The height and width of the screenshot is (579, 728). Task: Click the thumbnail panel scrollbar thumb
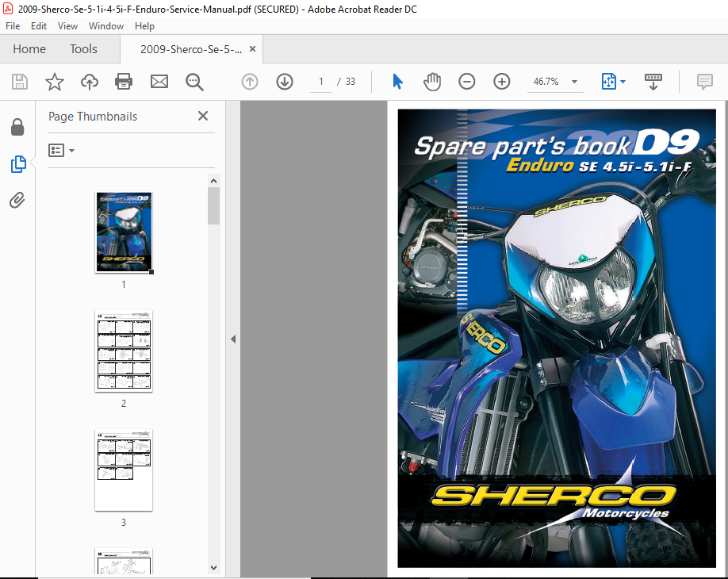[x=213, y=205]
